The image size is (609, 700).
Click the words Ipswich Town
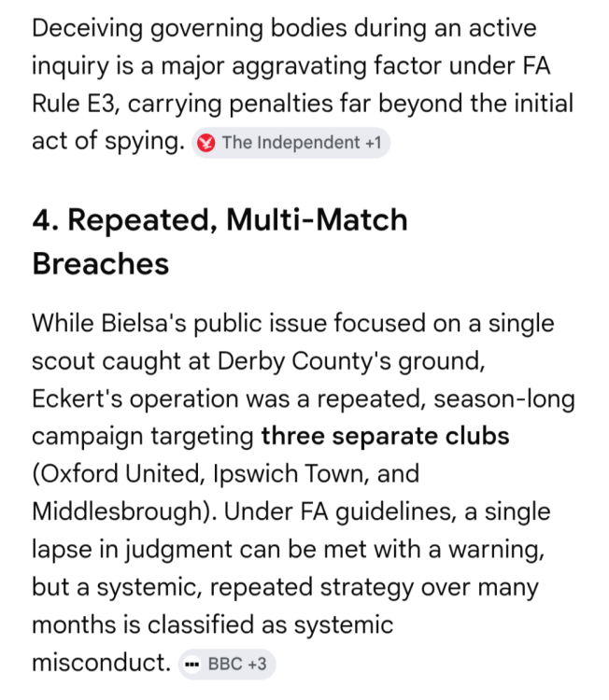[289, 473]
